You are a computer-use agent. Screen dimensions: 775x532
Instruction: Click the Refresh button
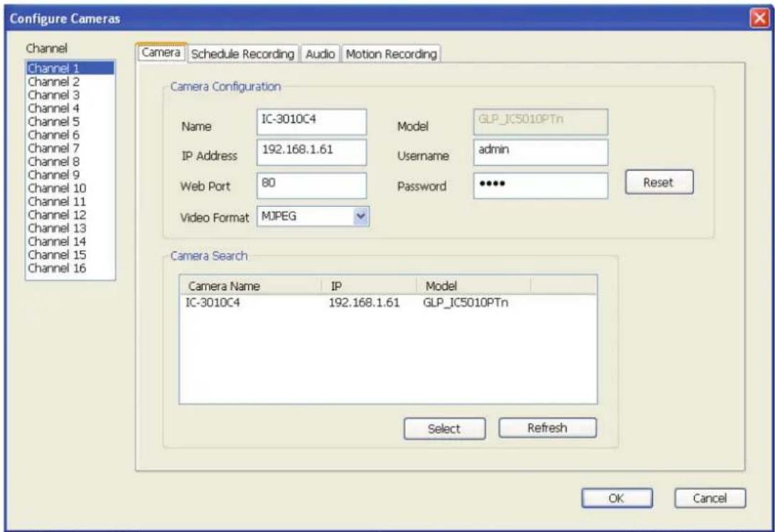coord(547,427)
